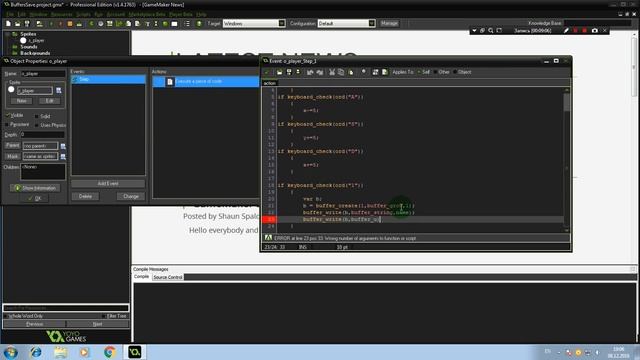640x360 pixels.
Task: Confirm code with green checkmark in code editor
Action: 267,72
